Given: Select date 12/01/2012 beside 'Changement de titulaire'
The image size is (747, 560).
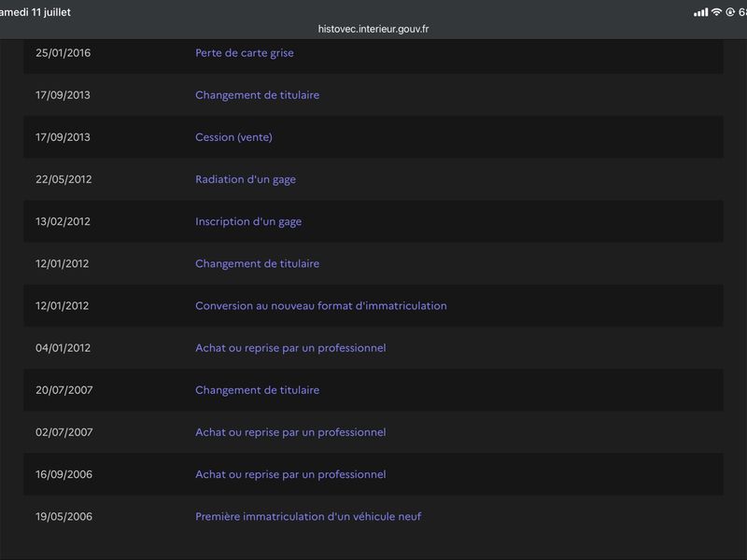Looking at the screenshot, I should (x=62, y=264).
